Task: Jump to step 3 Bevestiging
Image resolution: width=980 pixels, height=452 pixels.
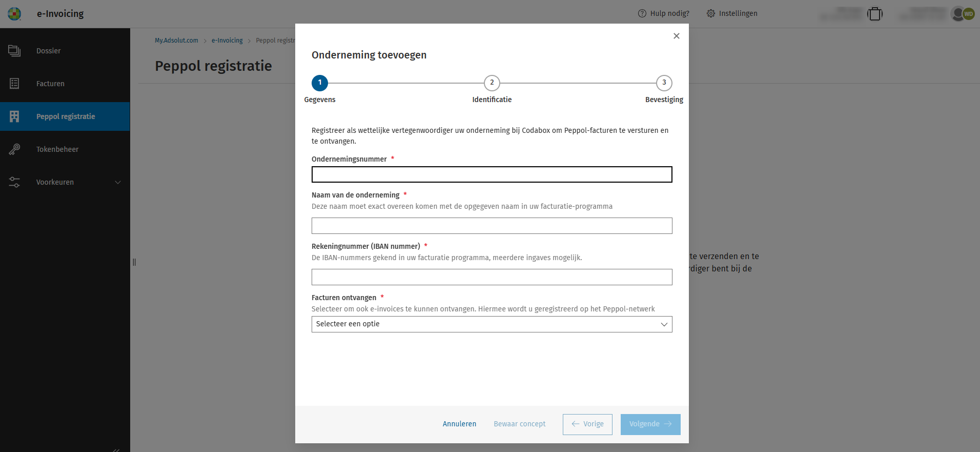Action: pos(664,83)
